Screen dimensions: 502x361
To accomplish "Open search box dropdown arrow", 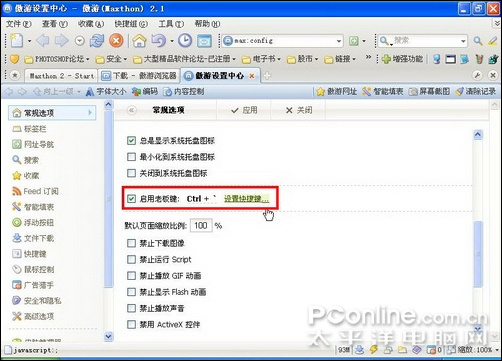I will [463, 41].
